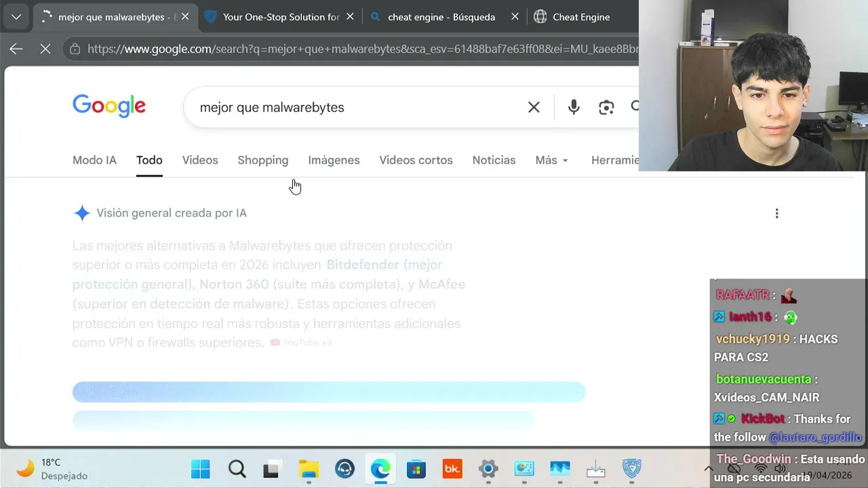Open the 'Videos' results tab
The image size is (868, 488).
[x=200, y=160]
